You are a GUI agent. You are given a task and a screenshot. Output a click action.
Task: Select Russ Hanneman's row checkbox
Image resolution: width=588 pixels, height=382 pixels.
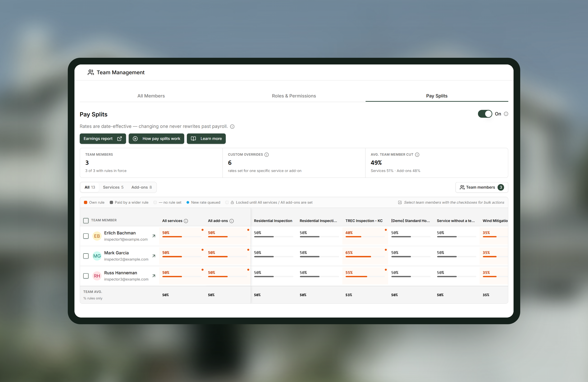pyautogui.click(x=86, y=276)
